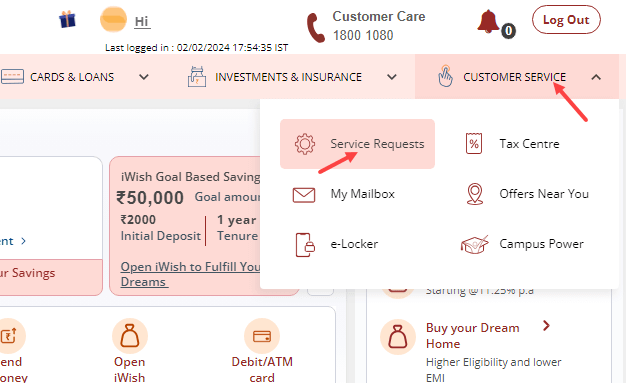
Task: Click the Hi greeting link
Action: click(142, 21)
